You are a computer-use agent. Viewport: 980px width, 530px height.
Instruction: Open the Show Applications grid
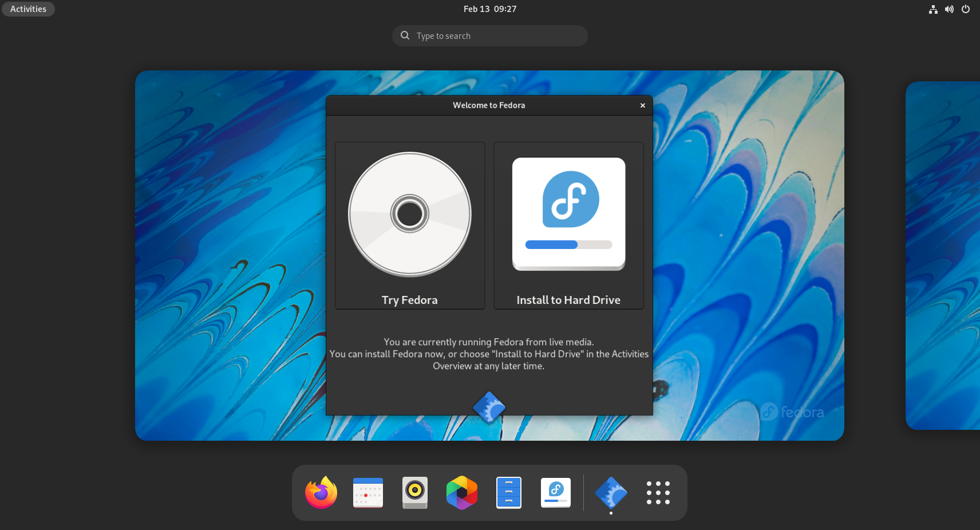pos(657,492)
